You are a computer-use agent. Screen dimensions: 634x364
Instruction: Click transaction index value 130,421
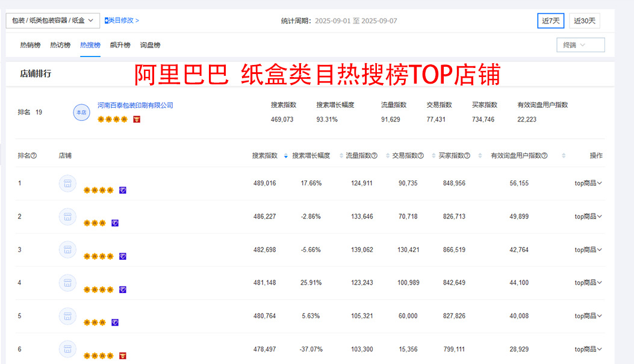408,250
